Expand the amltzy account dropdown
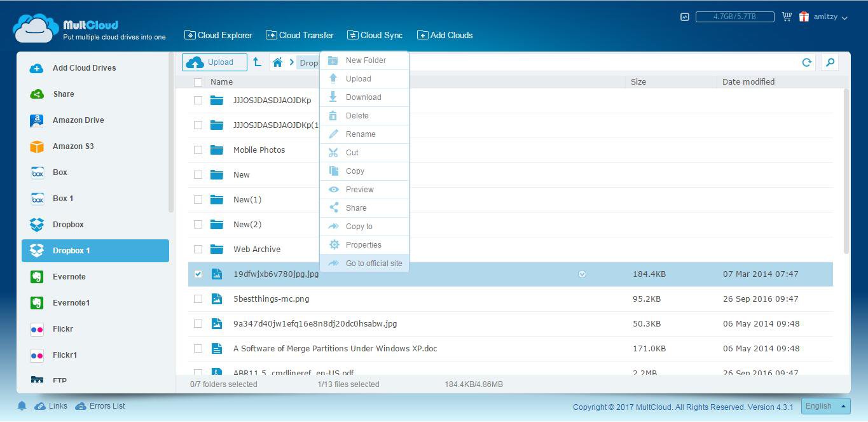The width and height of the screenshot is (868, 422). click(830, 17)
